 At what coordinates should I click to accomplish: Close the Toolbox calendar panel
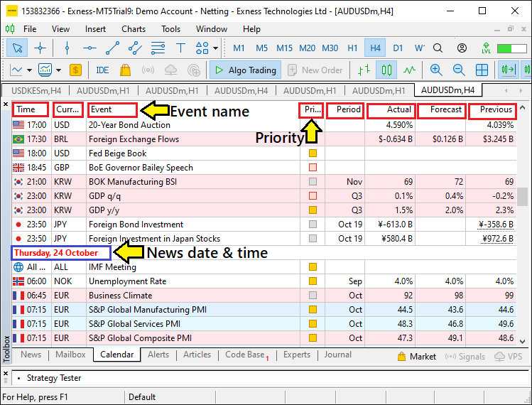(x=6, y=104)
